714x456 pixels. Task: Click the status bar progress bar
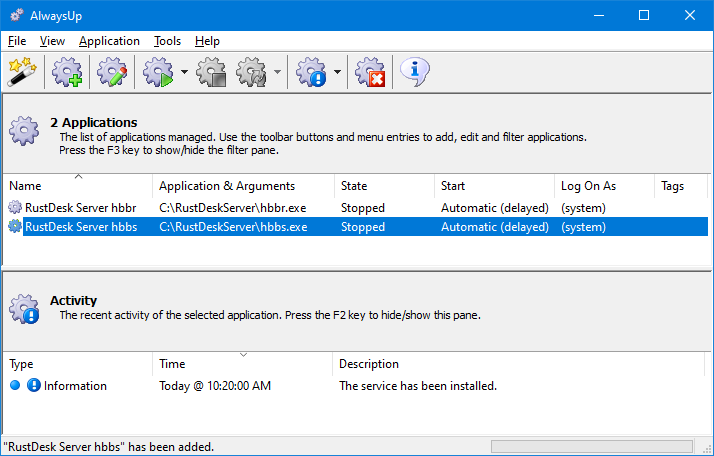click(x=592, y=446)
